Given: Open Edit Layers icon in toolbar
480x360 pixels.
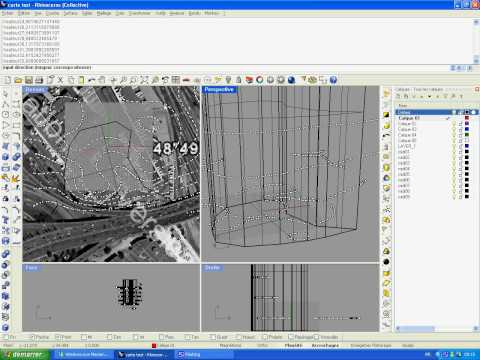Looking at the screenshot, I should tap(249, 80).
